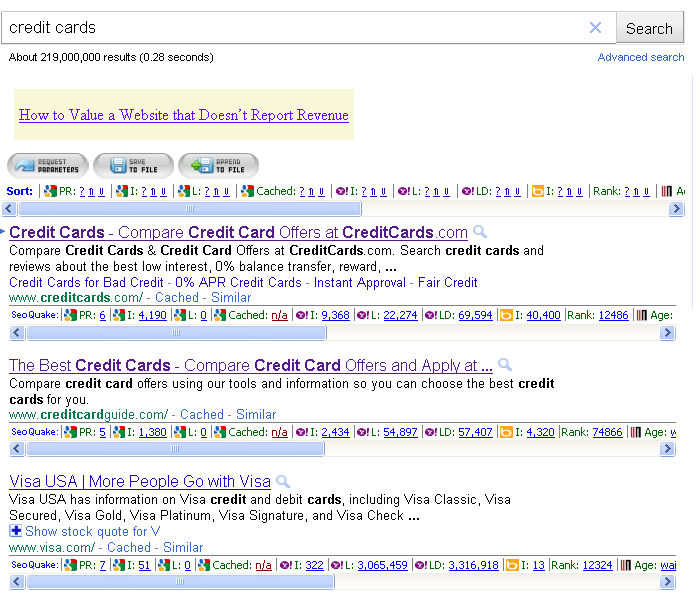Open 'Instant Approval' sitelink
The width and height of the screenshot is (696, 597).
360,282
